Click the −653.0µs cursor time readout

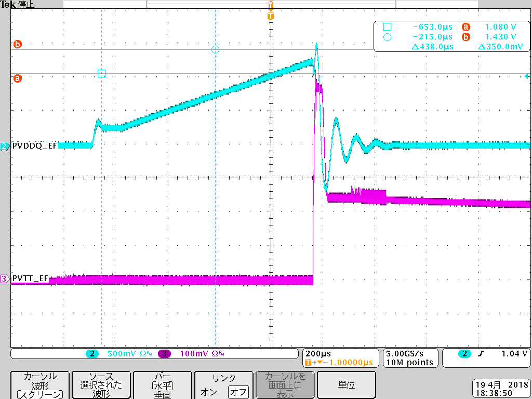432,27
